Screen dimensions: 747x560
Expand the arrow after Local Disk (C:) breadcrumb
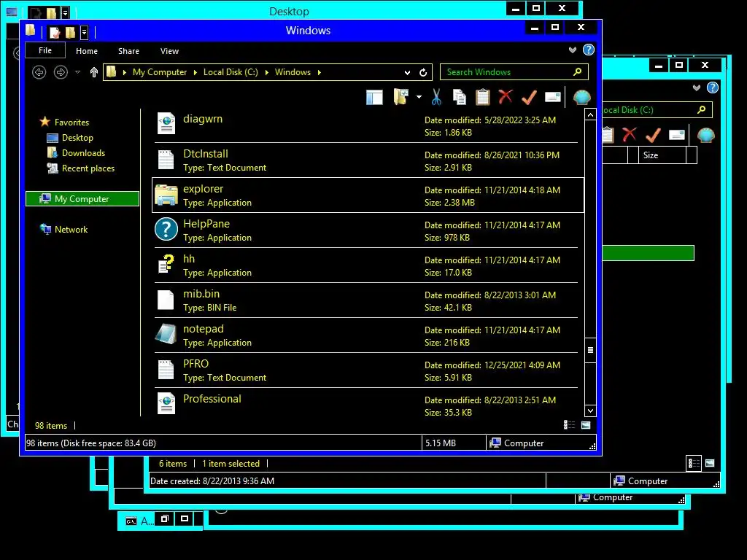[267, 72]
